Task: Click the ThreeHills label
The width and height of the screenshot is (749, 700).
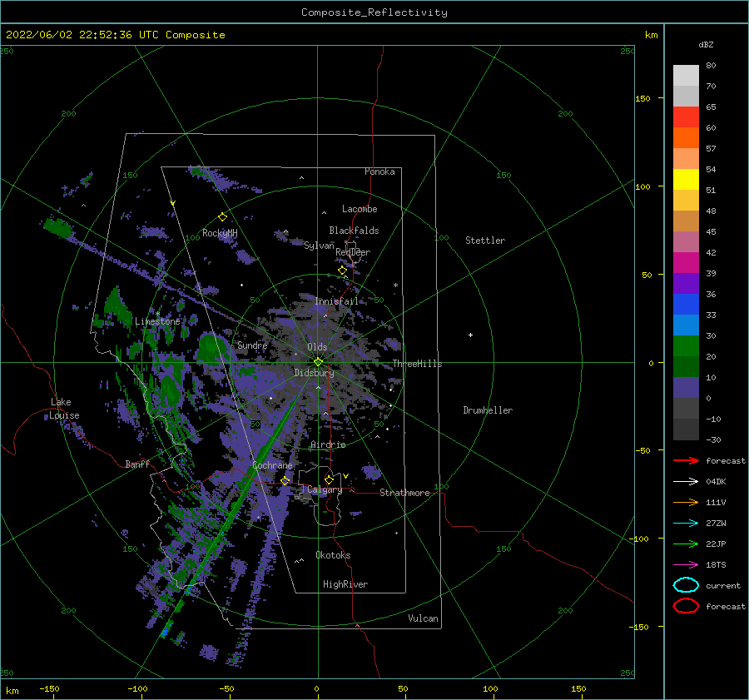Action: tap(417, 364)
